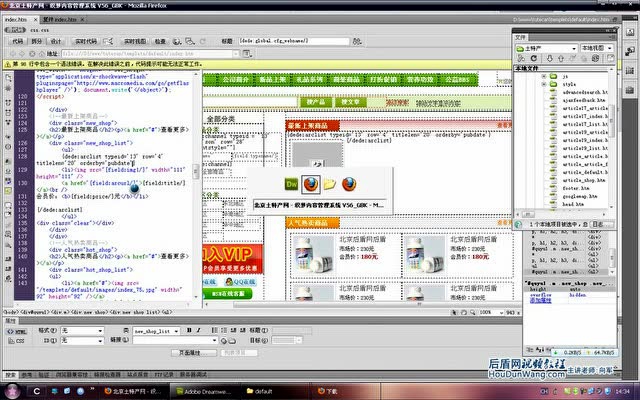Click the get files down-arrow icon

tap(549, 59)
